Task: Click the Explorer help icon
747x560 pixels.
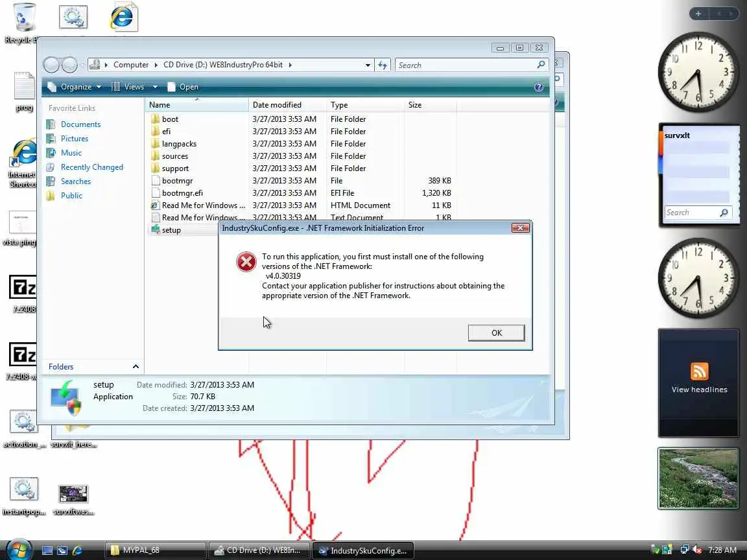Action: click(x=539, y=87)
